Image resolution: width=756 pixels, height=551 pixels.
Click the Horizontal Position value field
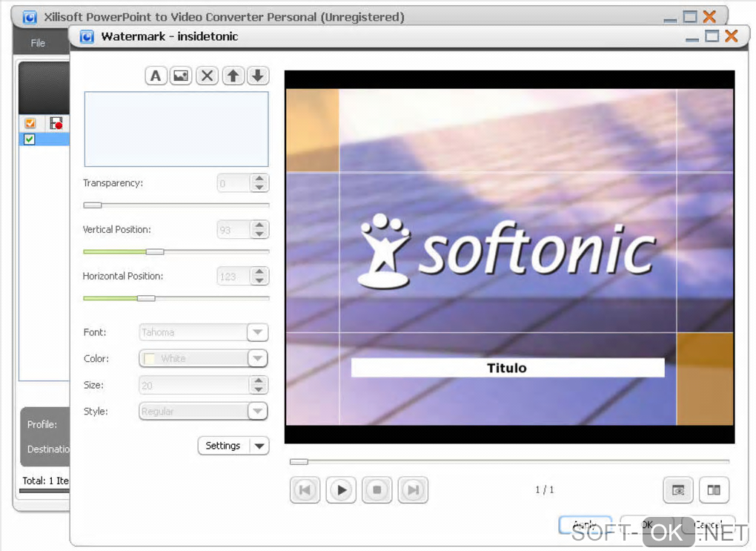(233, 277)
